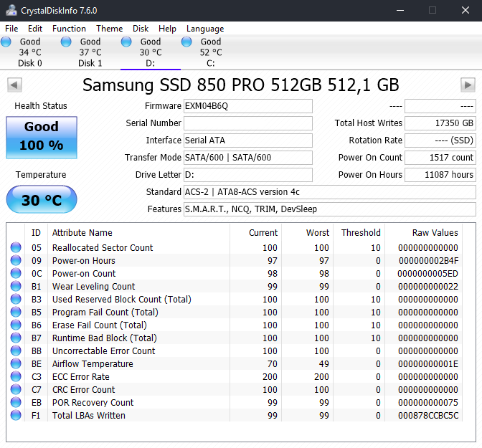Click the 30 °C temperature button
This screenshot has width=482, height=448.
(42, 199)
